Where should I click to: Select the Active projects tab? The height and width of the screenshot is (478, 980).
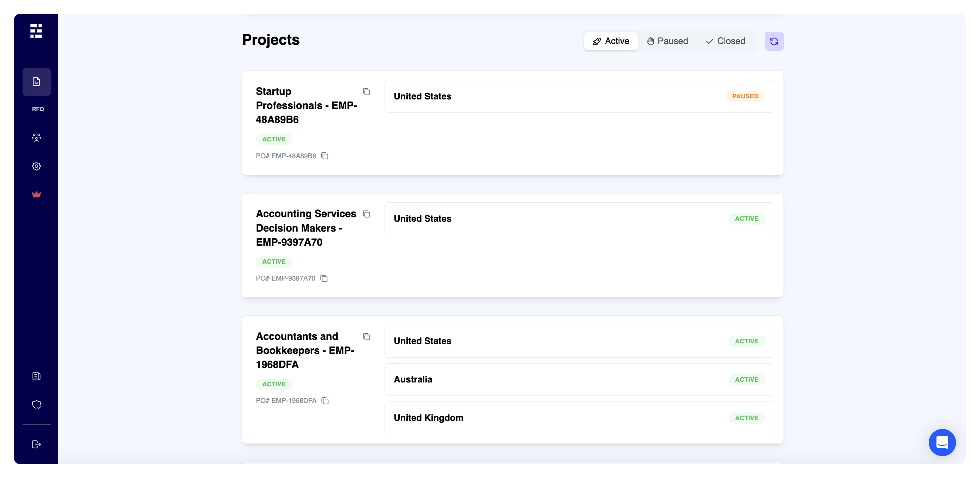(x=611, y=41)
